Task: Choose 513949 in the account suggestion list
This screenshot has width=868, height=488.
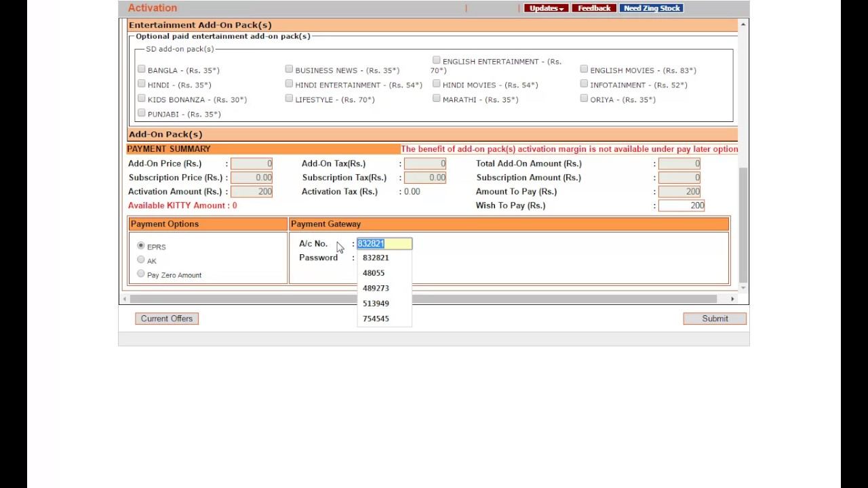Action: click(384, 304)
